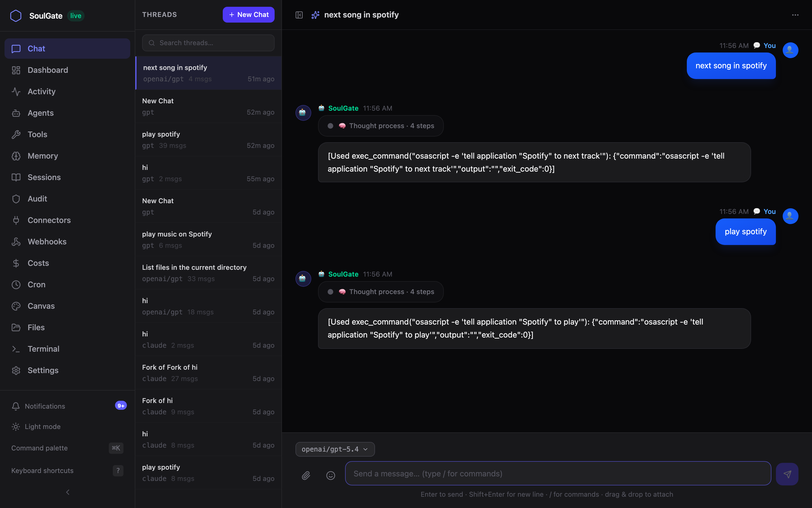812x508 pixels.
Task: Open 'hi' thread with 18 msgs
Action: tap(208, 306)
